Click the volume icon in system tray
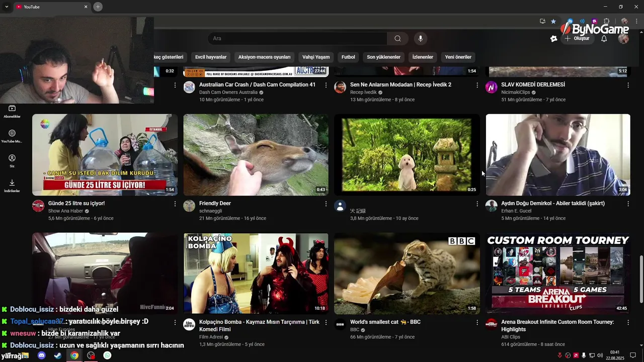 (x=600, y=355)
